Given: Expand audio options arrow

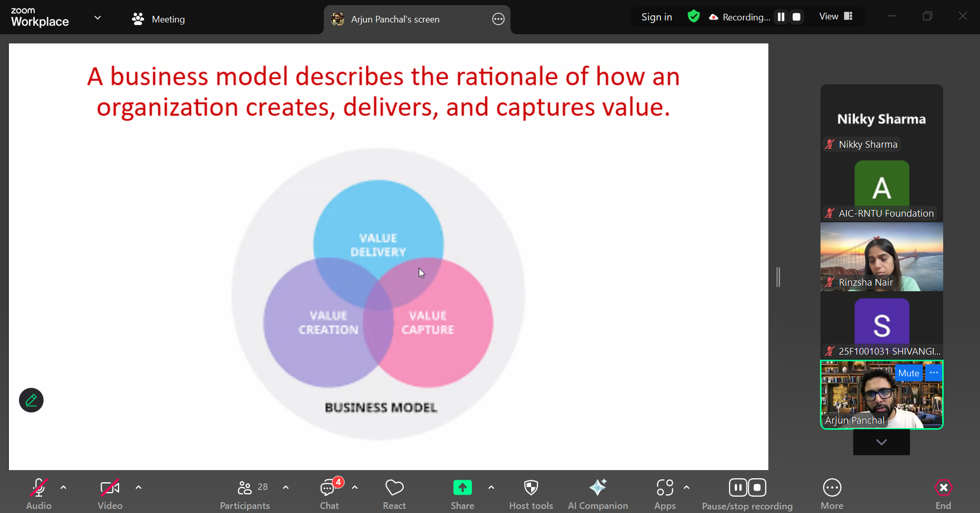Looking at the screenshot, I should click(x=63, y=487).
